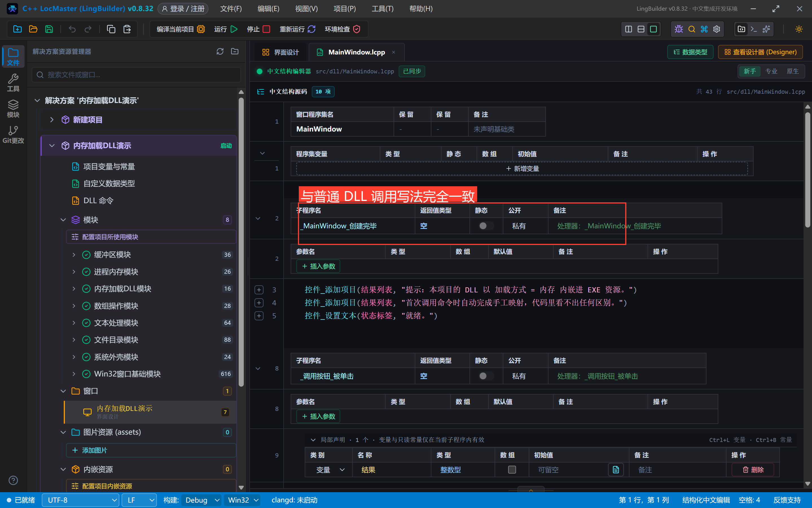Expand 新建项目 tree node
The image size is (812, 508).
click(52, 120)
